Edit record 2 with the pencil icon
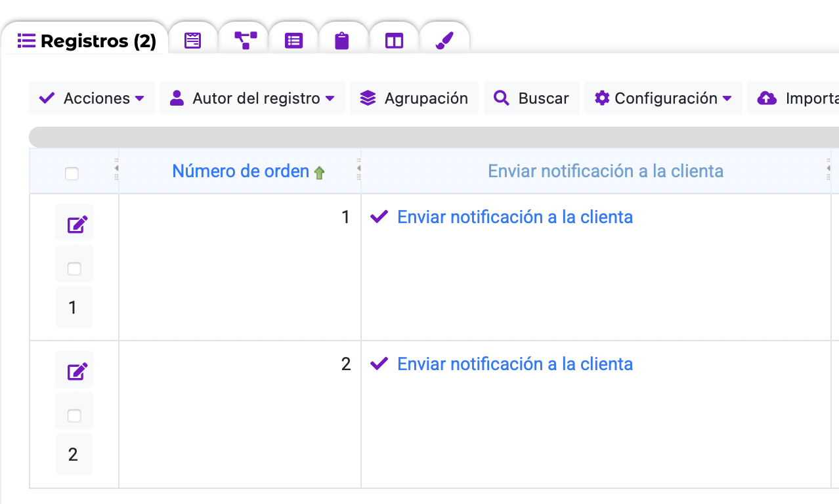The width and height of the screenshot is (839, 504). [77, 372]
